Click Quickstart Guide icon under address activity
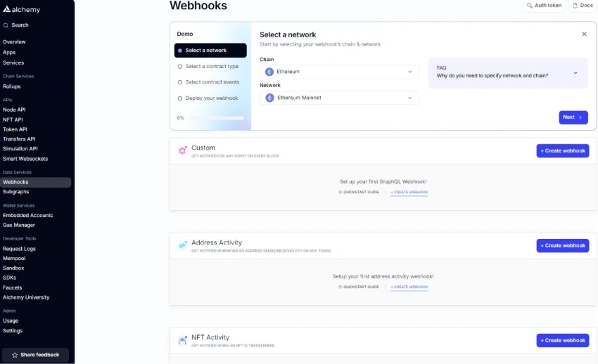 point(341,287)
